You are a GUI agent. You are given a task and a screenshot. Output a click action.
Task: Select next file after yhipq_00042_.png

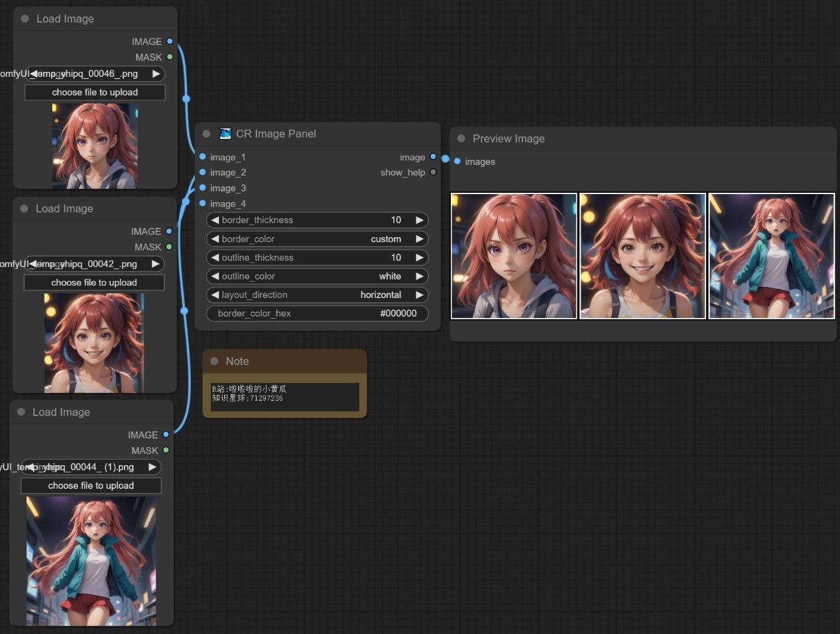coord(155,264)
